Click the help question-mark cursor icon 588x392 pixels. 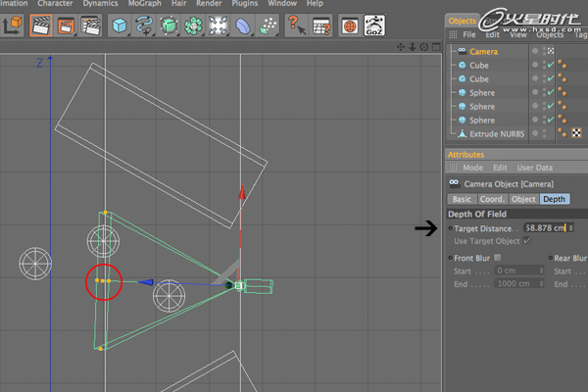(298, 25)
